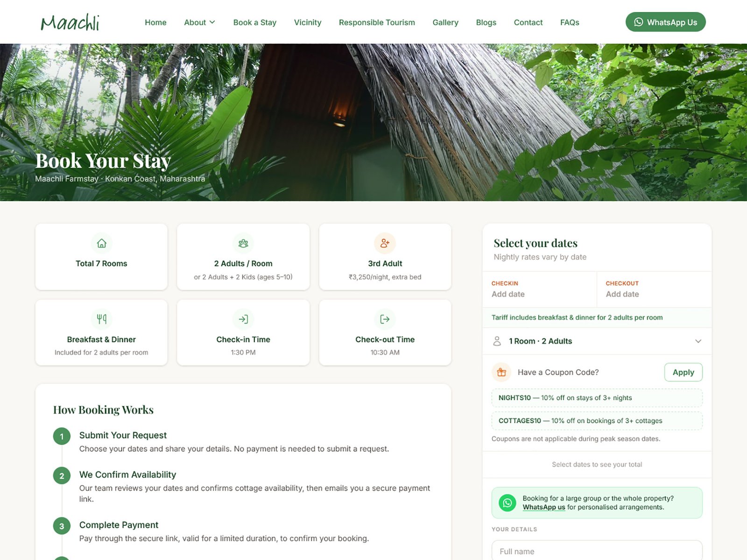The width and height of the screenshot is (747, 560).
Task: Follow the 'WhatsApp us' underlined link
Action: [x=543, y=507]
